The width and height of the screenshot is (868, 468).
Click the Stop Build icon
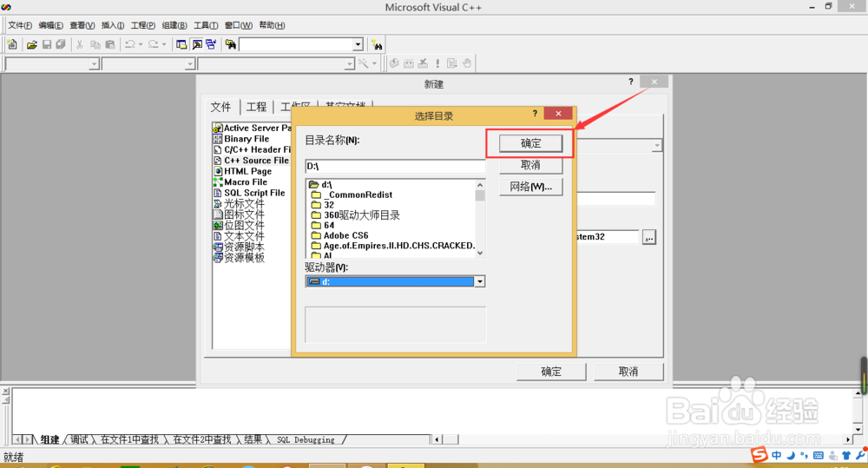coord(423,63)
